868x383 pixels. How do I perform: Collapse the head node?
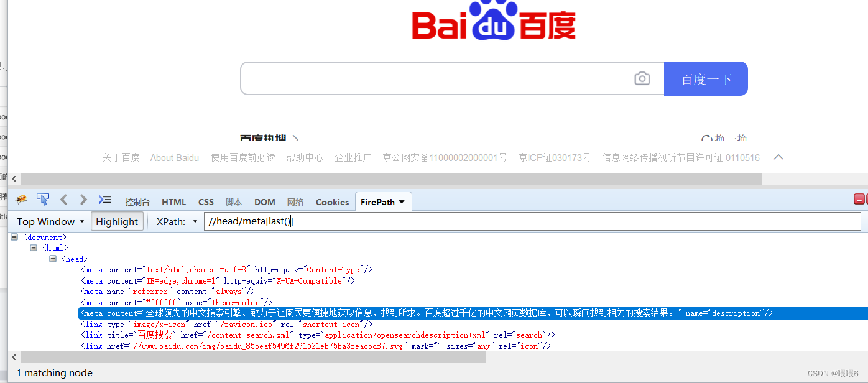(x=53, y=259)
